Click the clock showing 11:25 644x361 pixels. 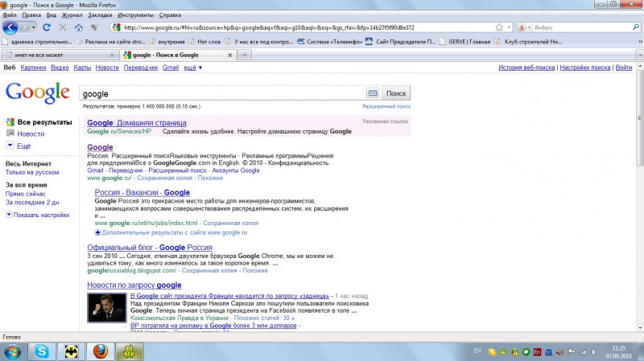click(619, 348)
